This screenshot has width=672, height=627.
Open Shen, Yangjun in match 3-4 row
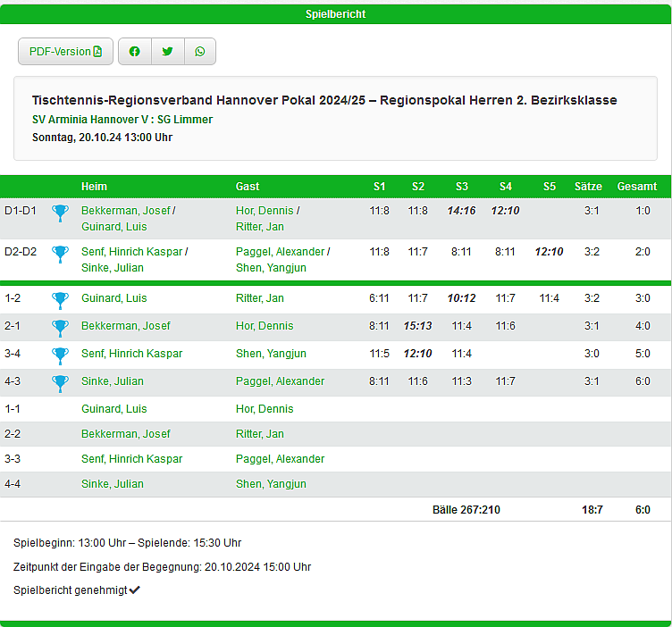(271, 354)
